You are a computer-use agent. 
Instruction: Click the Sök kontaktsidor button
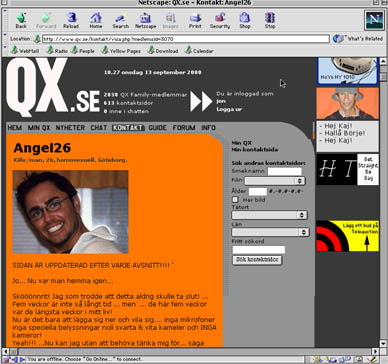pos(257,260)
